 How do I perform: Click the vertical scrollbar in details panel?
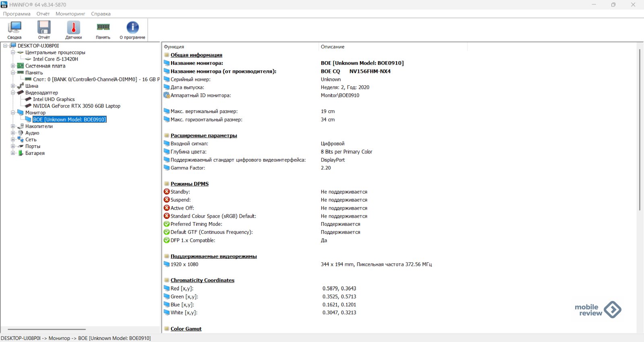[640, 129]
